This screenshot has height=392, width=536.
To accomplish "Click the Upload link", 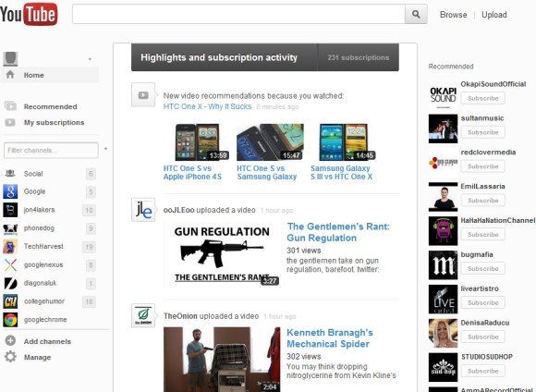I will (494, 15).
